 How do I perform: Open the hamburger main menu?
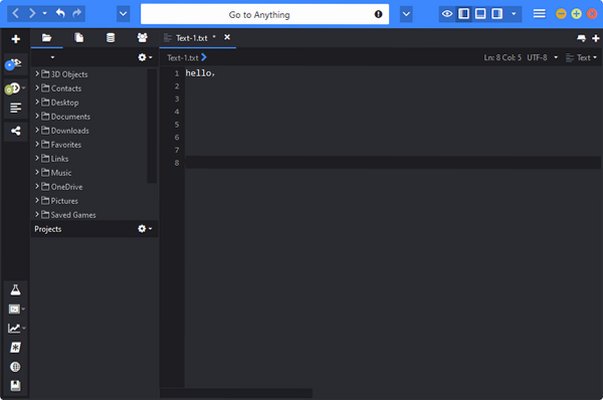pyautogui.click(x=539, y=14)
